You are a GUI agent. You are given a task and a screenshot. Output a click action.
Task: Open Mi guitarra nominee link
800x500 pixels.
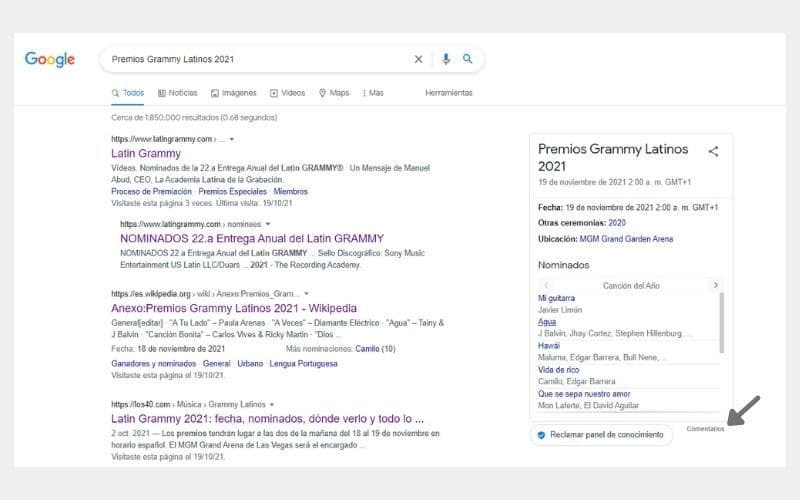coord(556,298)
